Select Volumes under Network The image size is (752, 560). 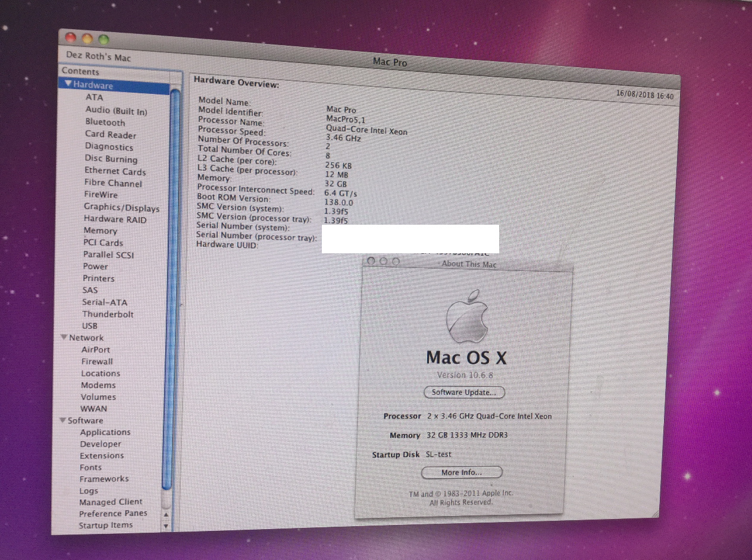click(x=98, y=397)
